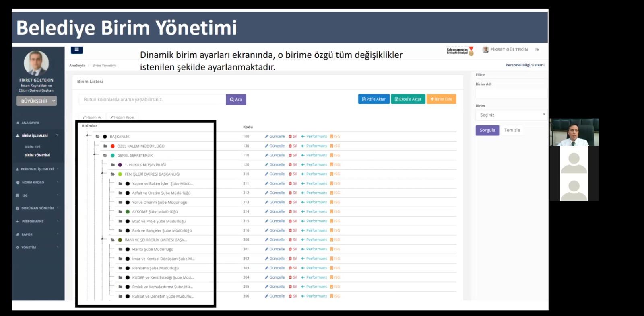Click the logout icon beside FİKRET GÜLTEKİN
This screenshot has height=316, width=644.
(x=537, y=50)
